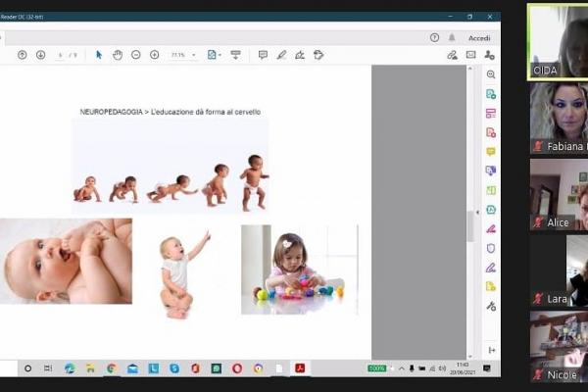The height and width of the screenshot is (392, 588).
Task: Zoom in with the plus button
Action: tap(154, 55)
